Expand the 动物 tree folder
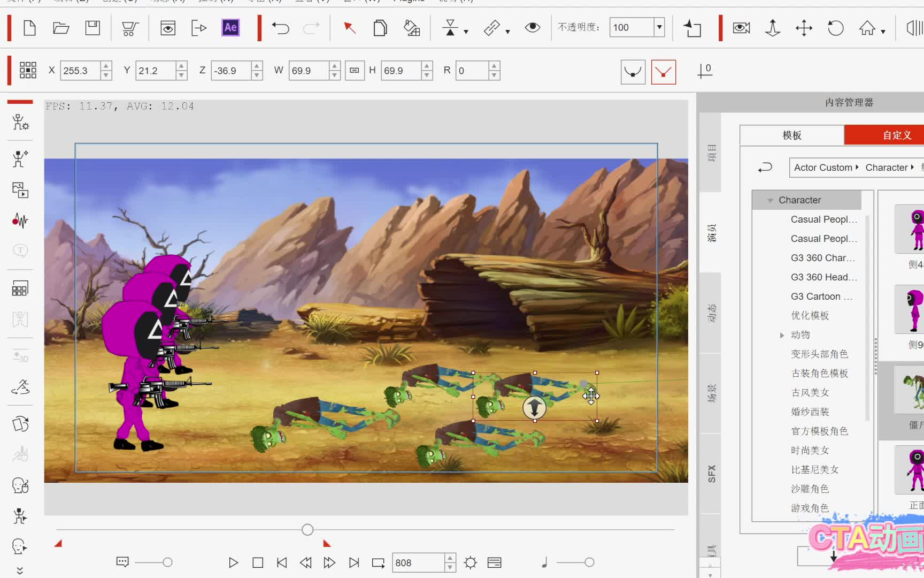Screen dimensions: 924x578 782,335
